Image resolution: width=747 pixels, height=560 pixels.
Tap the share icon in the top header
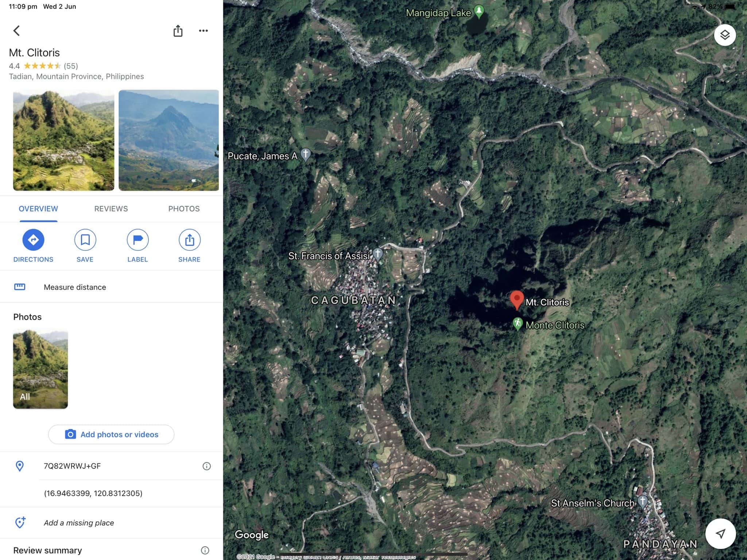tap(178, 31)
